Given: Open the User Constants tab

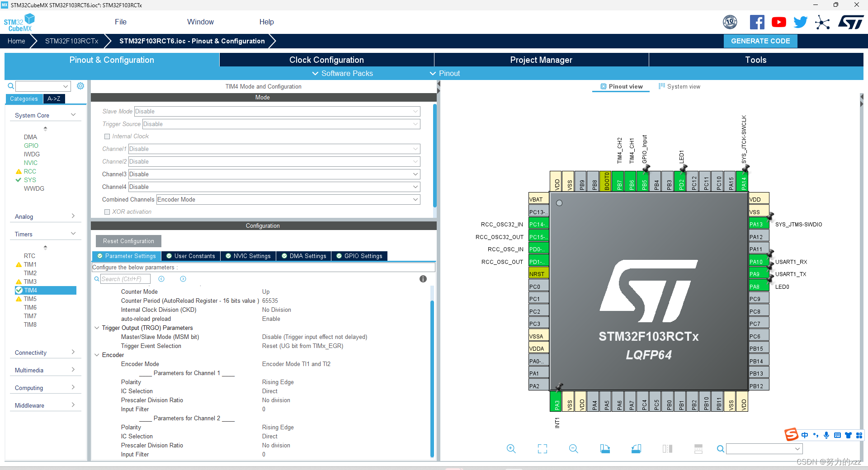Looking at the screenshot, I should [191, 256].
